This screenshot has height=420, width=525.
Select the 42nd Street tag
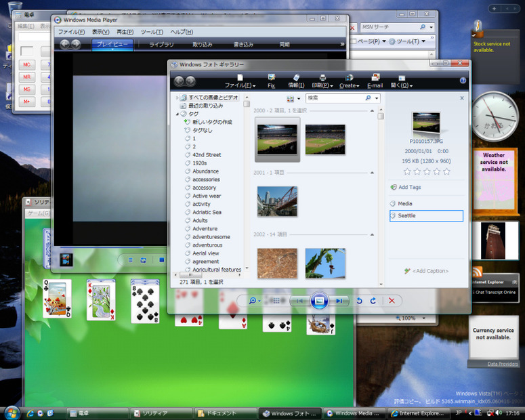point(207,154)
